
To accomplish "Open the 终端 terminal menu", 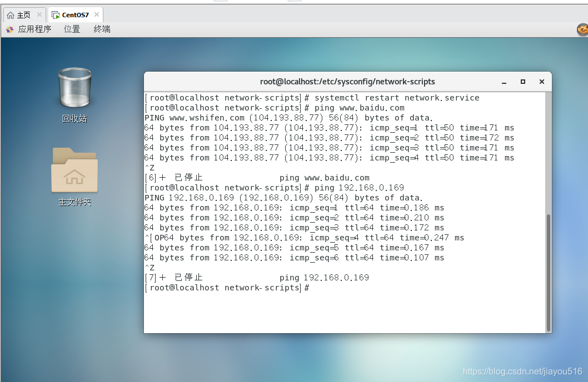I will coord(102,29).
